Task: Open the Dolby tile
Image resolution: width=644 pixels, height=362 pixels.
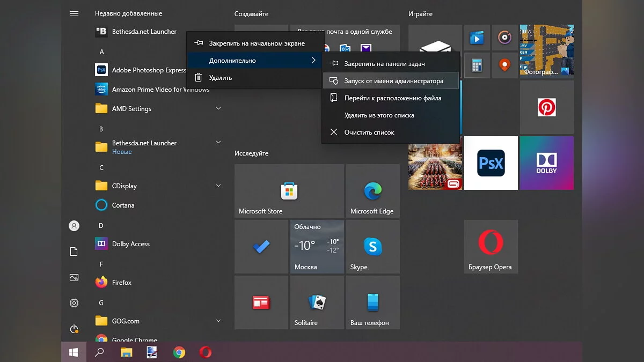Action: pyautogui.click(x=546, y=163)
